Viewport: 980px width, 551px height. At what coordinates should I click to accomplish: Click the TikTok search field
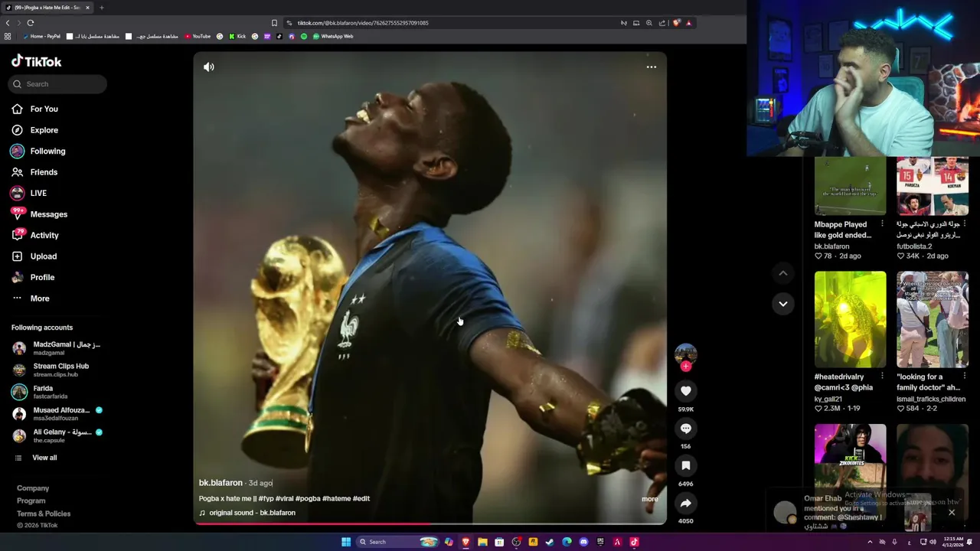pos(57,84)
